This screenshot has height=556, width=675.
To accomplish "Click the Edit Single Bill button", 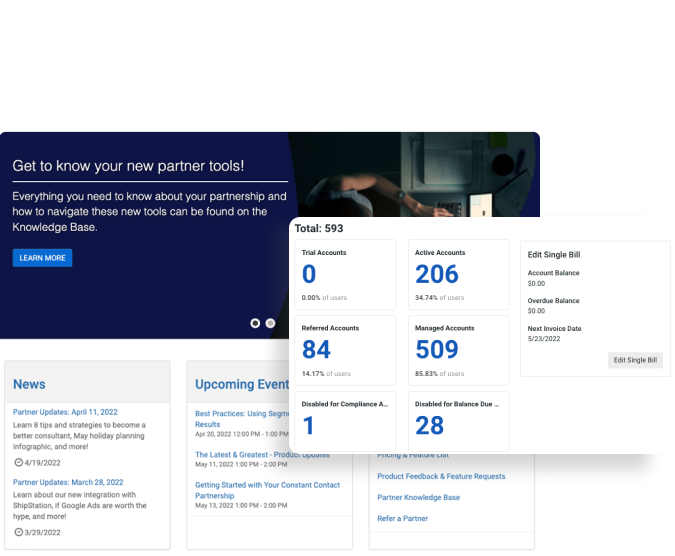I will click(635, 360).
